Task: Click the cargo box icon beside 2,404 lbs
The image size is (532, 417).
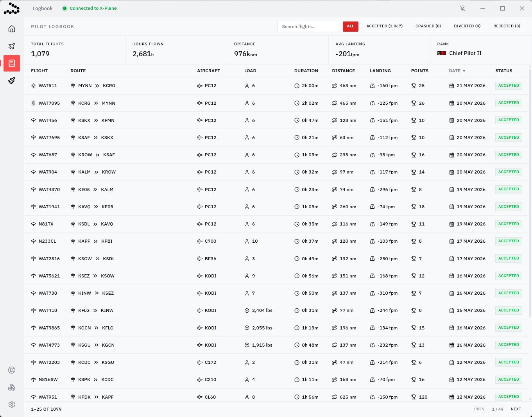Action: click(247, 311)
